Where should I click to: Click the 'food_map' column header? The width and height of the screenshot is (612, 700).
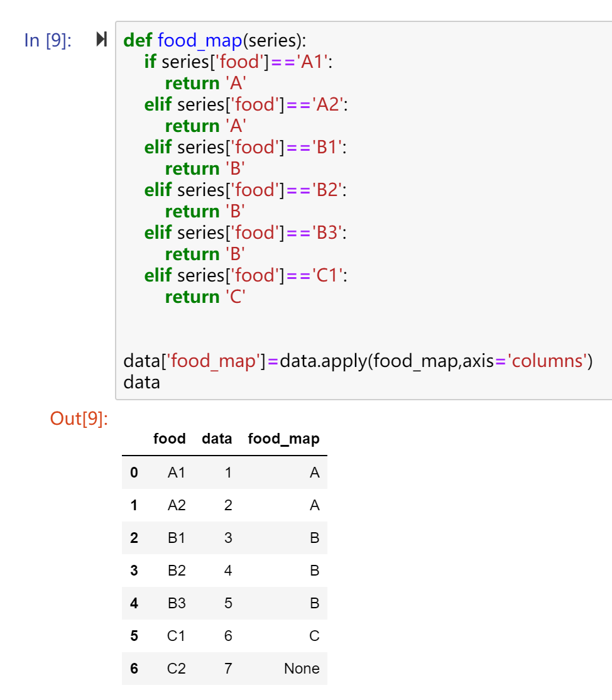pos(283,439)
